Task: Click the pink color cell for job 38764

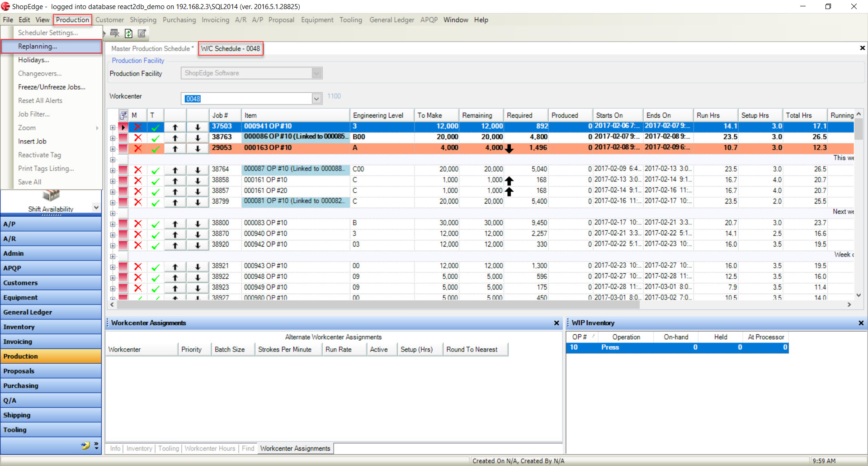Action: pyautogui.click(x=123, y=170)
